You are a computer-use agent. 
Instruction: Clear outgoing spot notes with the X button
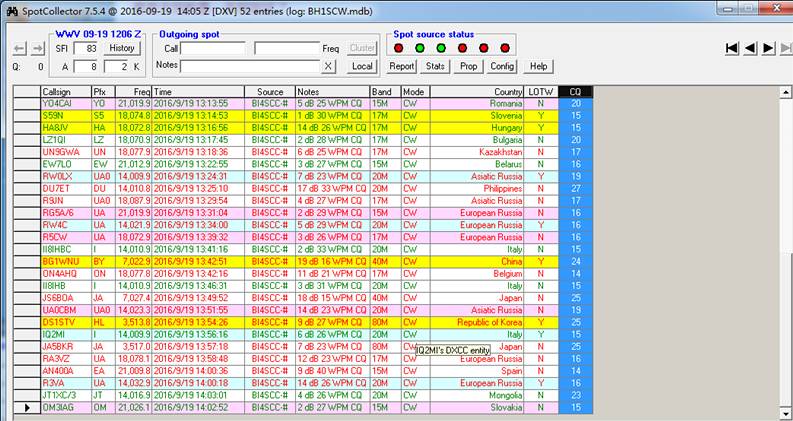coord(328,66)
